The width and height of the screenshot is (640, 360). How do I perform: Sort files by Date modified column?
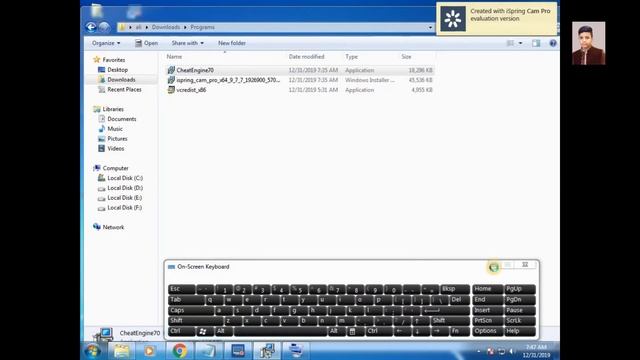307,57
